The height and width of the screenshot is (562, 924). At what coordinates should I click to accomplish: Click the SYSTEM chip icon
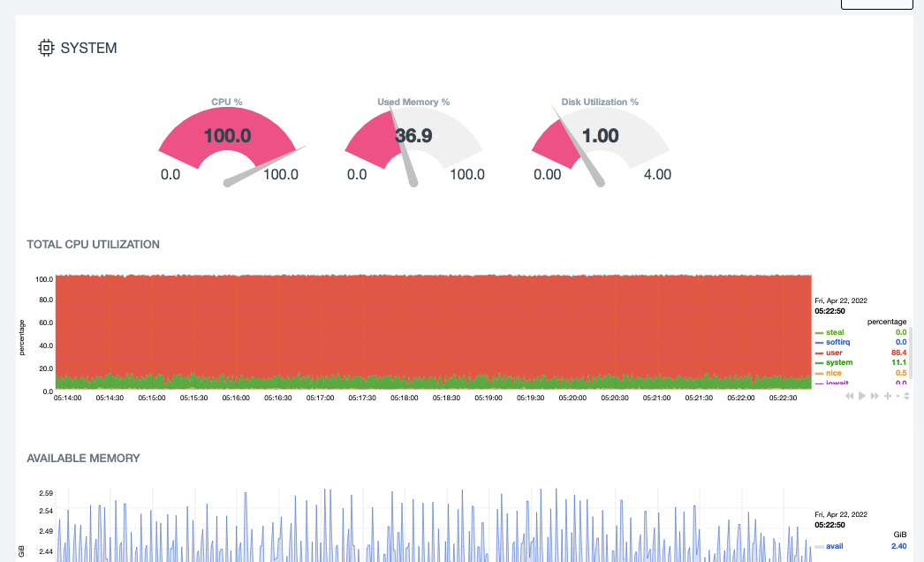pos(46,48)
